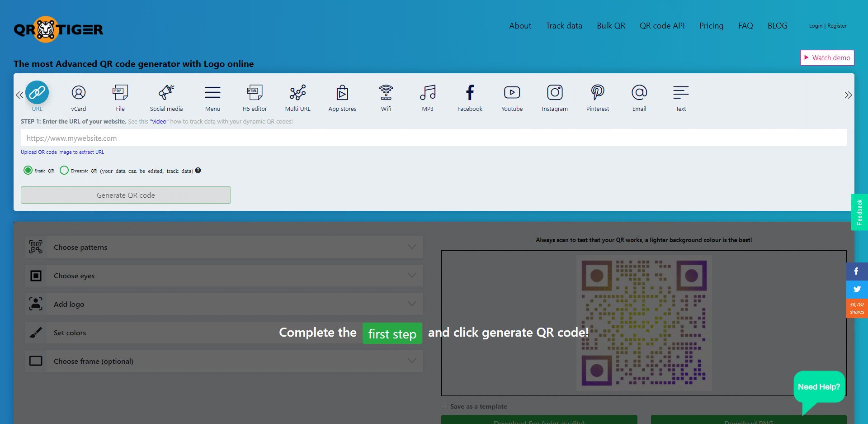
Task: Expand the Choose eyes section
Action: (x=224, y=276)
